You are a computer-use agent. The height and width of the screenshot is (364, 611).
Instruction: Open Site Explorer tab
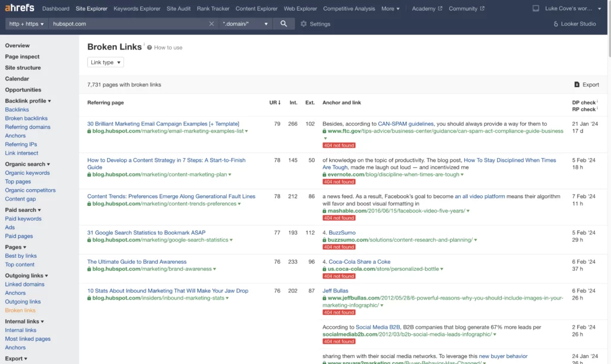coord(91,8)
